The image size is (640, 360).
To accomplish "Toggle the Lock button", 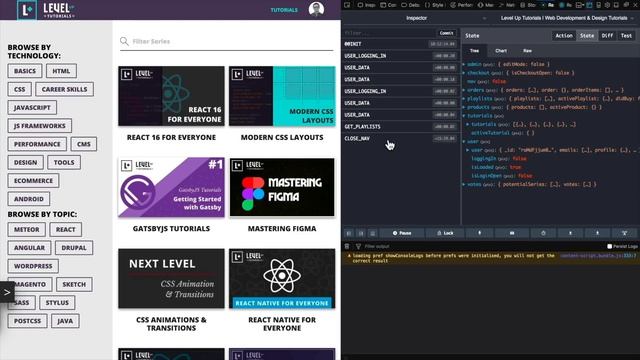I will [x=445, y=233].
